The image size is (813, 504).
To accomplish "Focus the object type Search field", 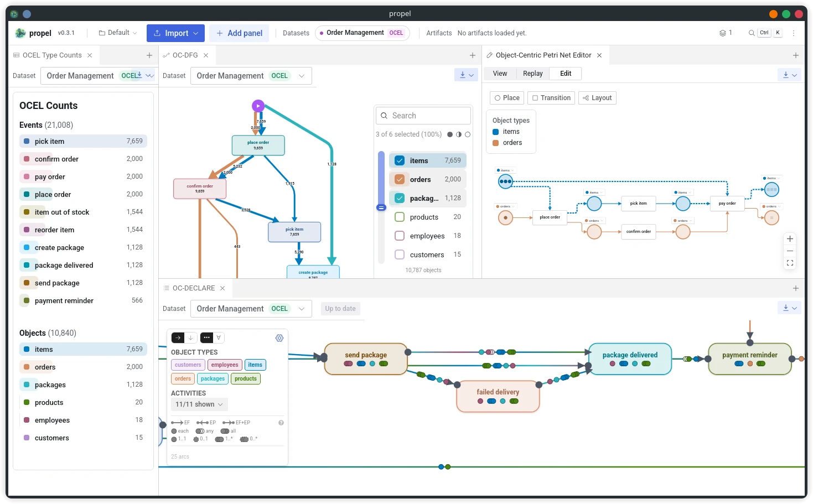I will (423, 116).
